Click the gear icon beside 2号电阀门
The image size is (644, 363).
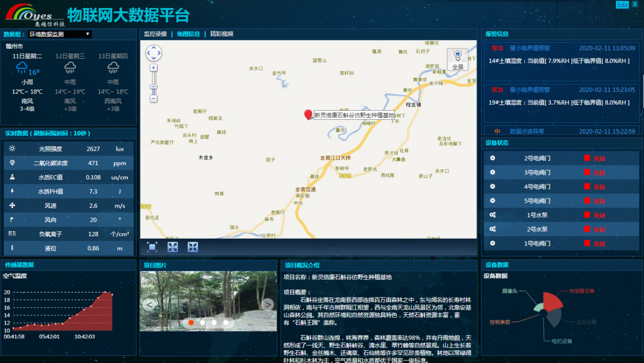click(x=492, y=158)
